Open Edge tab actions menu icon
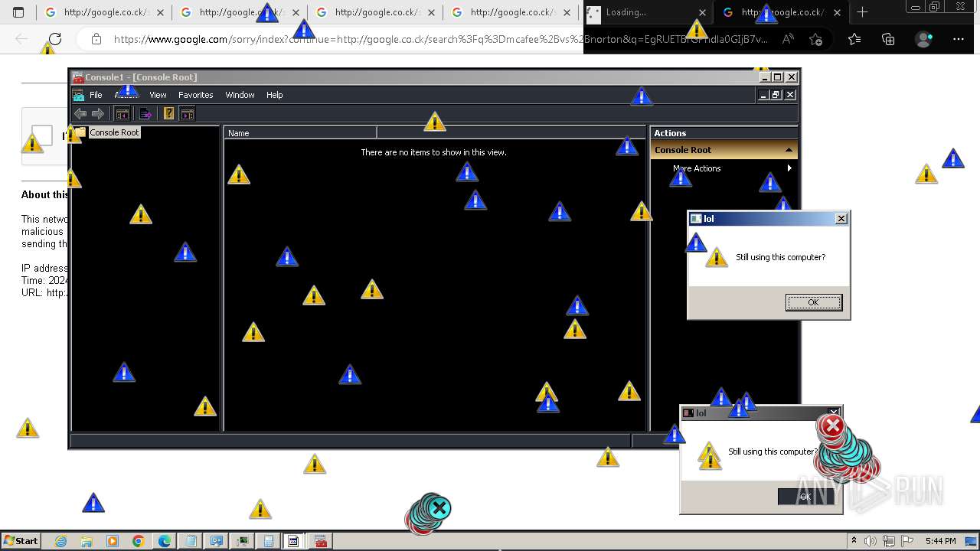980x551 pixels. coord(18,12)
